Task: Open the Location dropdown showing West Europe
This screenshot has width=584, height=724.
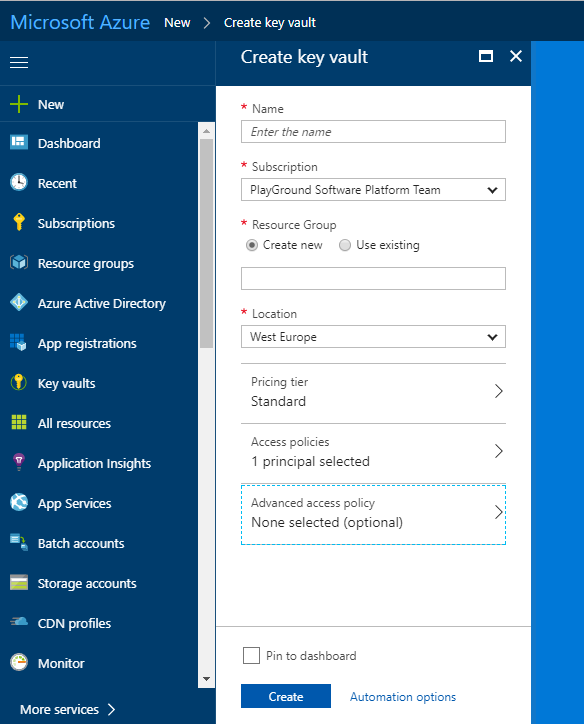Action: [x=373, y=337]
